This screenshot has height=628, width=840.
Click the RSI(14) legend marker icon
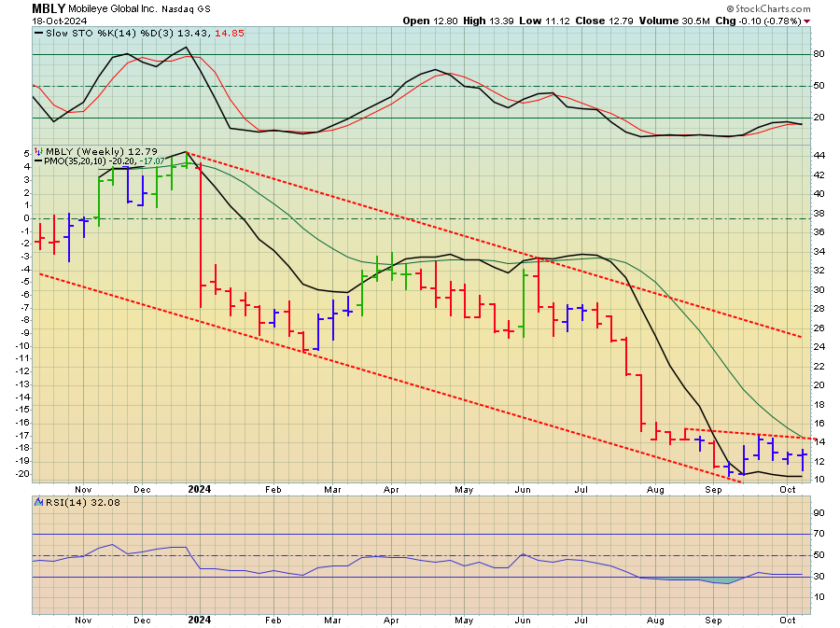39,502
